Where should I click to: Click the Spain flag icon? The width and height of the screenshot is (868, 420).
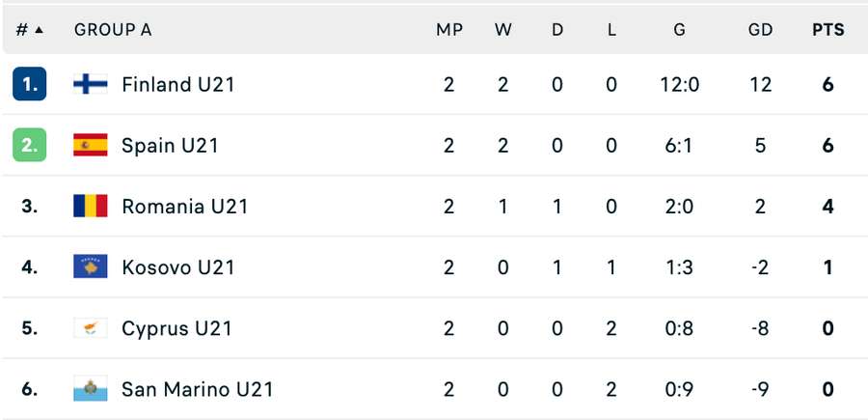91,146
